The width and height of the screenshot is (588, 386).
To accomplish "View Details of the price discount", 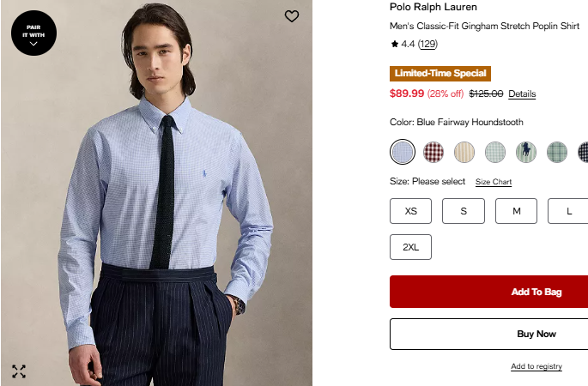I will (x=522, y=94).
